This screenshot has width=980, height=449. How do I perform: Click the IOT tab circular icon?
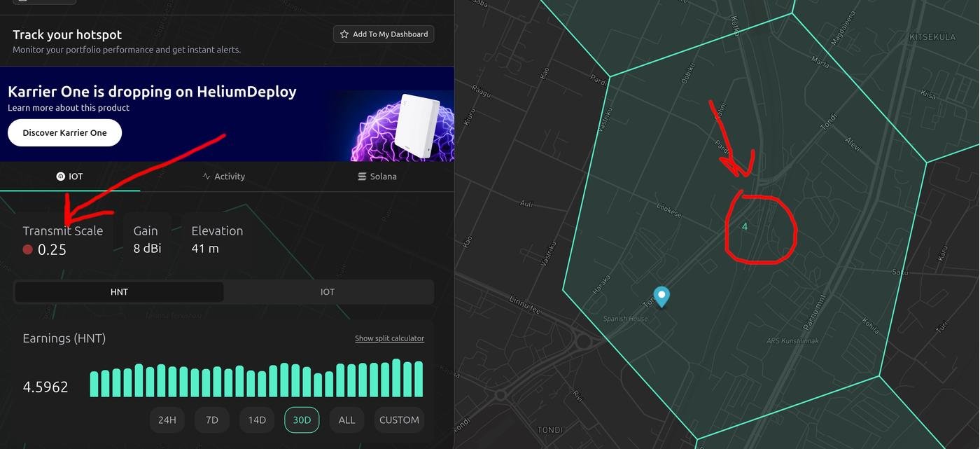point(61,177)
